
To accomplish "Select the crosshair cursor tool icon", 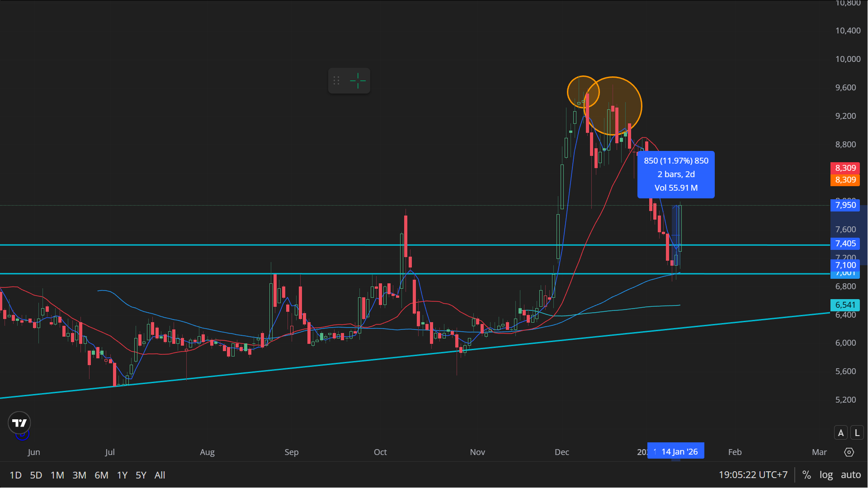I will pyautogui.click(x=358, y=81).
